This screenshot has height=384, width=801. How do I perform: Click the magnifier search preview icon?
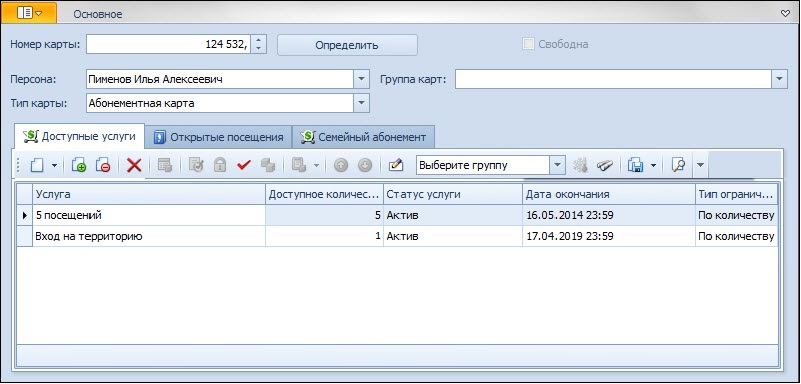pos(678,165)
